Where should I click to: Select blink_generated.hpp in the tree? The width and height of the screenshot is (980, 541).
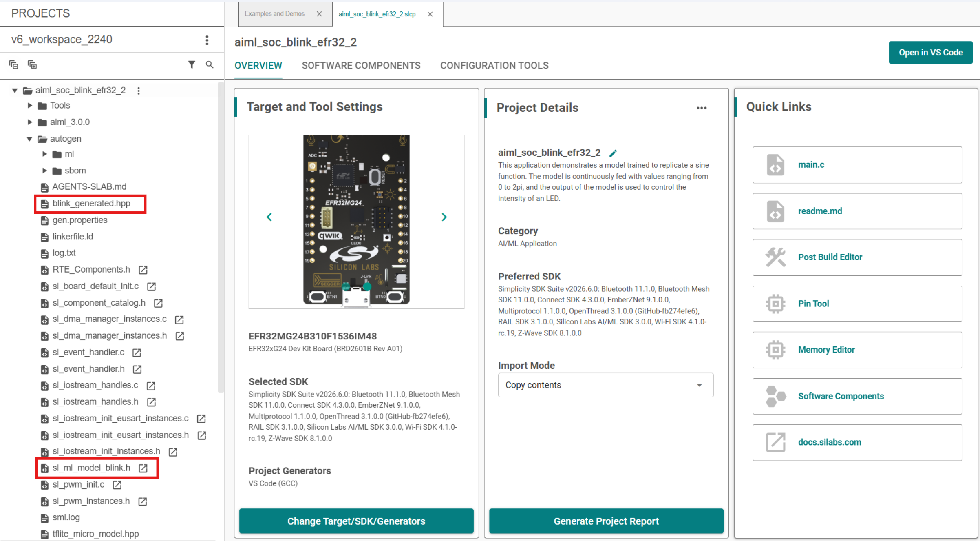pyautogui.click(x=90, y=204)
